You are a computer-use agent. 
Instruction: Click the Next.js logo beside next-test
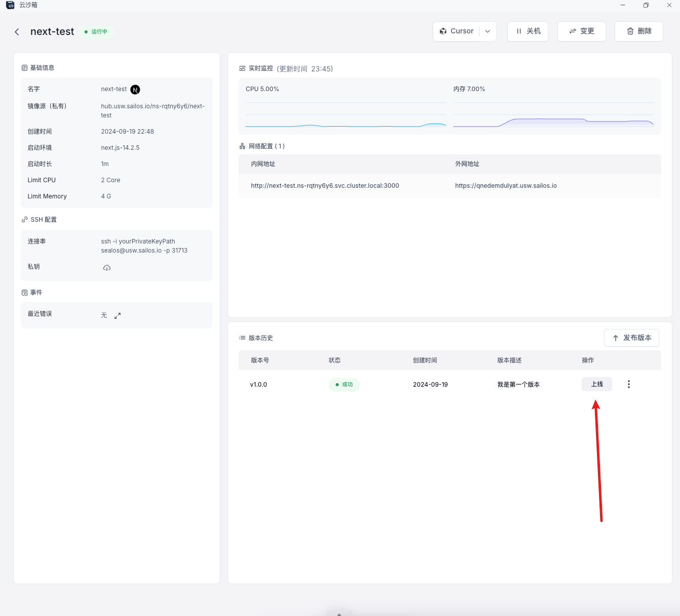point(135,90)
